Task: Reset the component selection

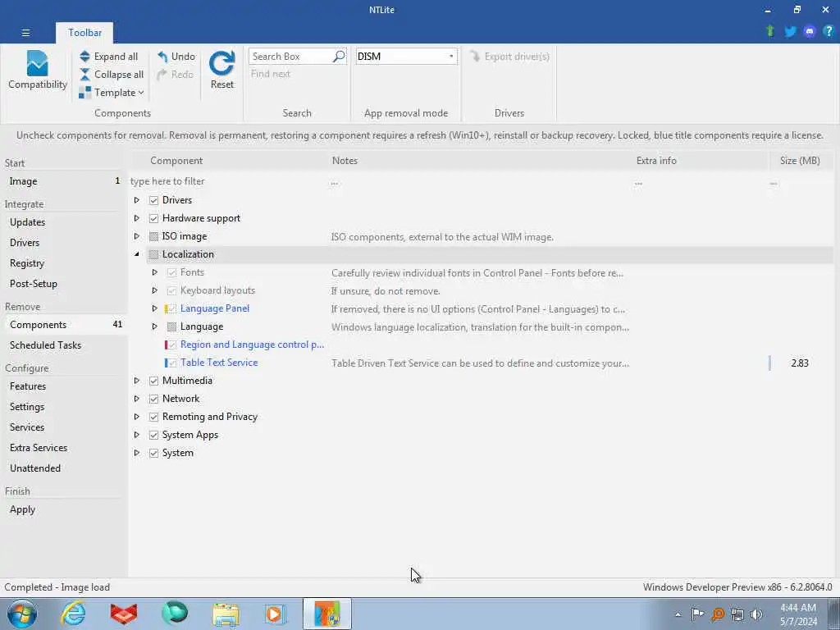Action: [221, 71]
